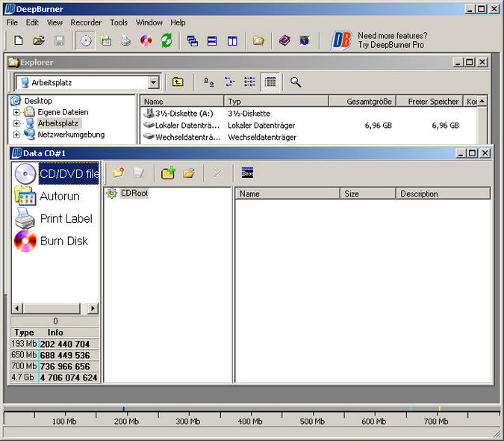Open the Tools menu
Screen dimensions: 504x441
(x=119, y=22)
